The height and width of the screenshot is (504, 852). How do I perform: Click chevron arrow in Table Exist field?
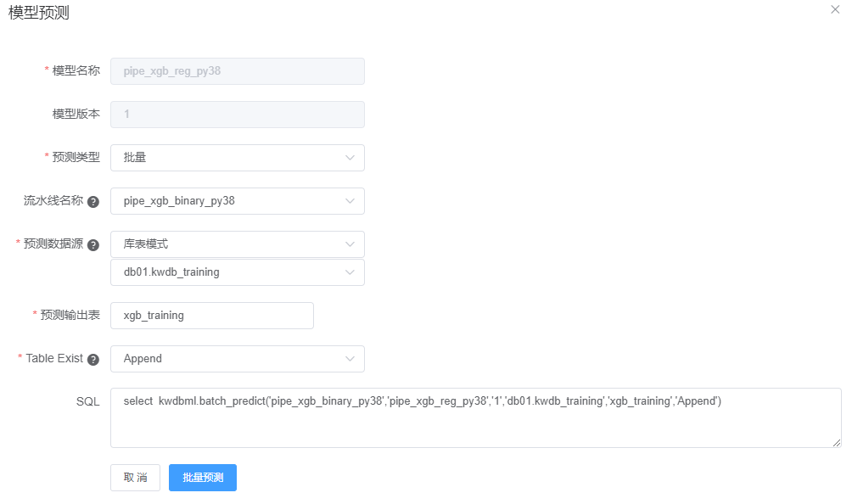point(350,359)
